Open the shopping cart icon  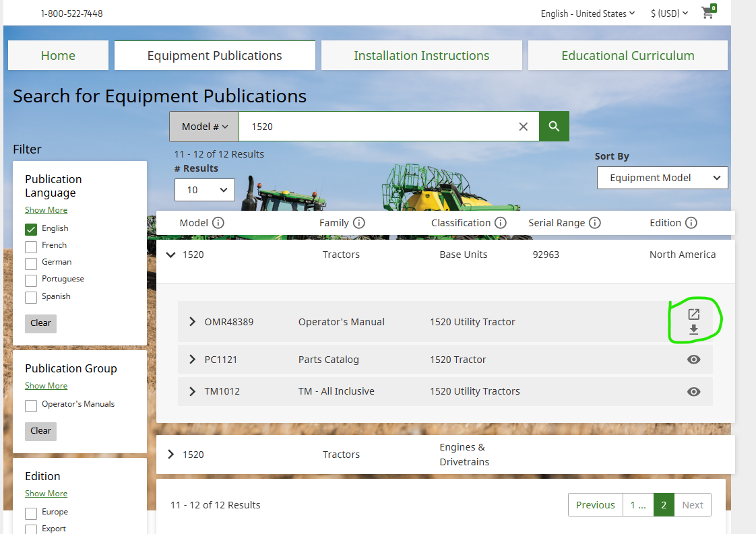[x=707, y=13]
